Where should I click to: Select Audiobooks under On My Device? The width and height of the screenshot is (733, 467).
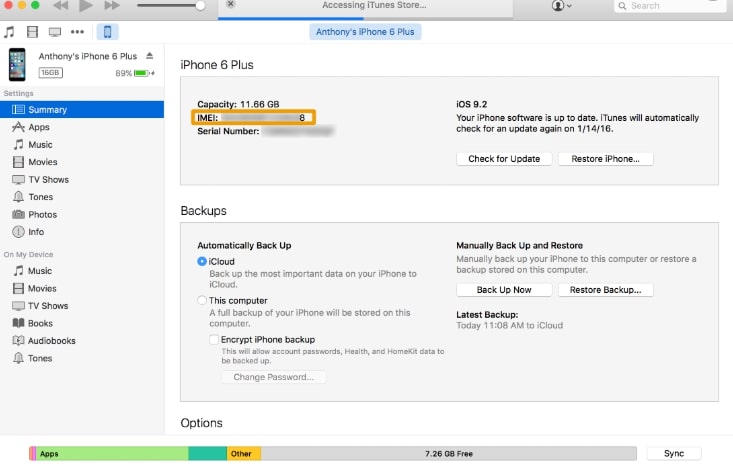51,341
